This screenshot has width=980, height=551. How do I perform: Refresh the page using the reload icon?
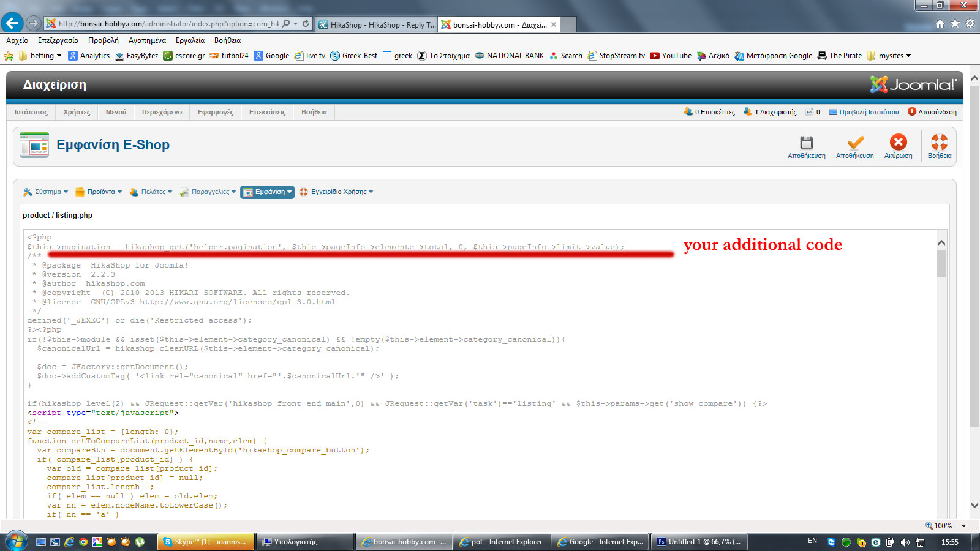(306, 23)
